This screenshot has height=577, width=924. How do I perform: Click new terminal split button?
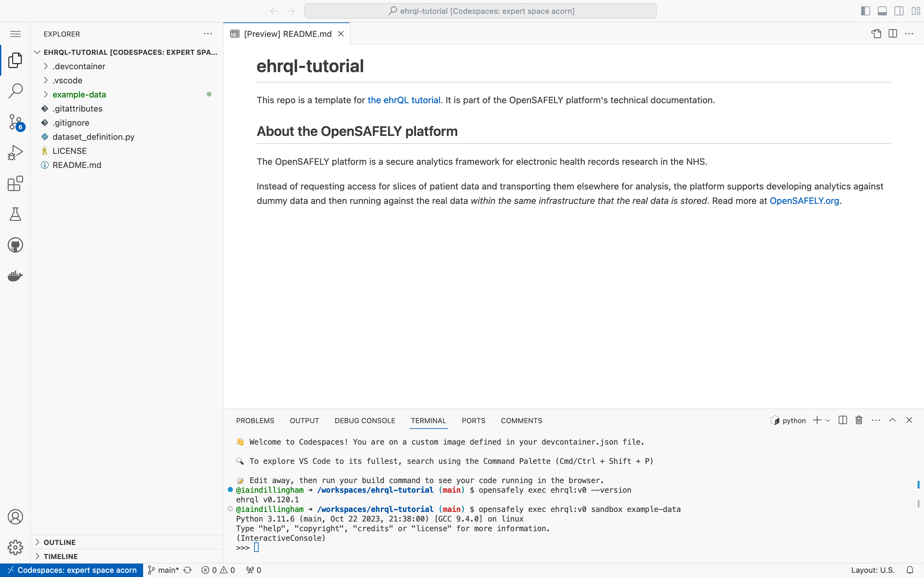[842, 420]
